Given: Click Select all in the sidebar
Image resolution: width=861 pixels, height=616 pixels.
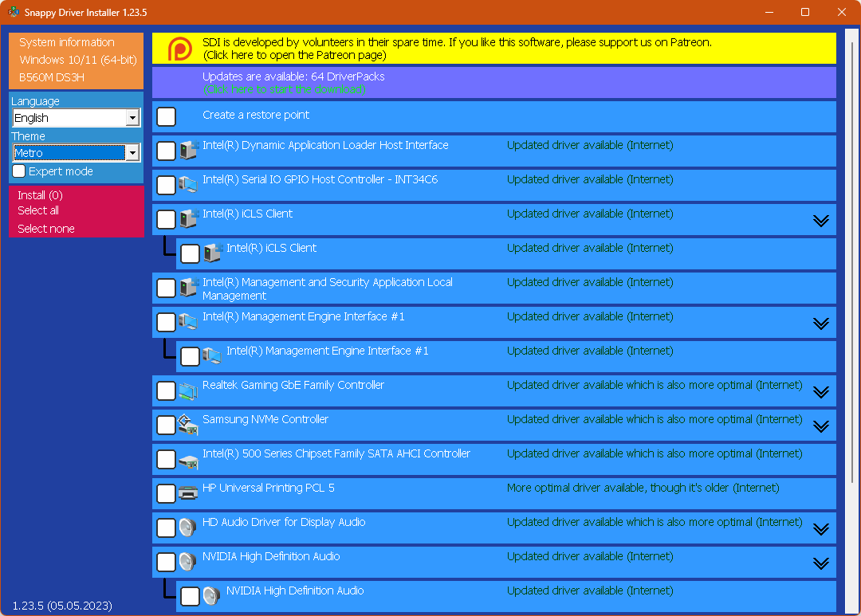Looking at the screenshot, I should pos(38,210).
